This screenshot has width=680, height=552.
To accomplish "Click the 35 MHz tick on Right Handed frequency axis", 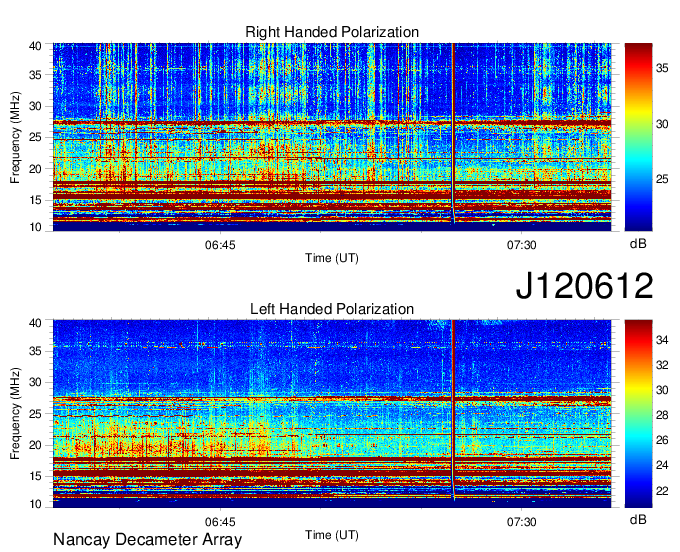I will 36,75.
